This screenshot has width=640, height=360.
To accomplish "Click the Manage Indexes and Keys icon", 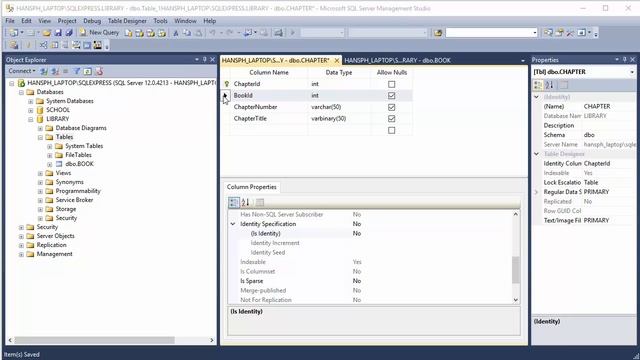I will tap(54, 45).
